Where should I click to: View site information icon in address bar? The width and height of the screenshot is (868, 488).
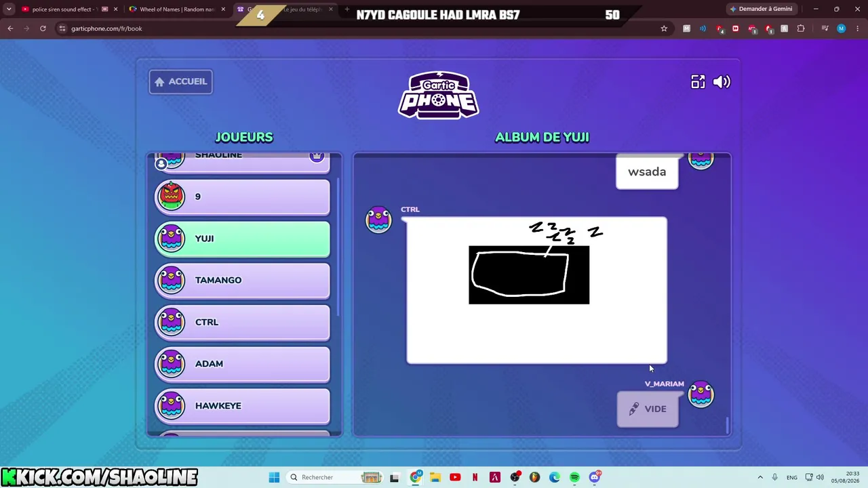coord(62,28)
